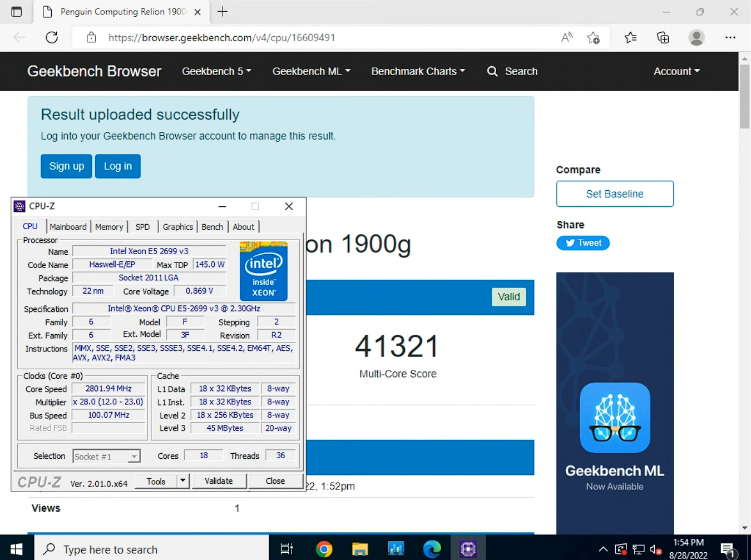Launch Chrome from the taskbar
Image resolution: width=751 pixels, height=560 pixels.
[x=324, y=549]
